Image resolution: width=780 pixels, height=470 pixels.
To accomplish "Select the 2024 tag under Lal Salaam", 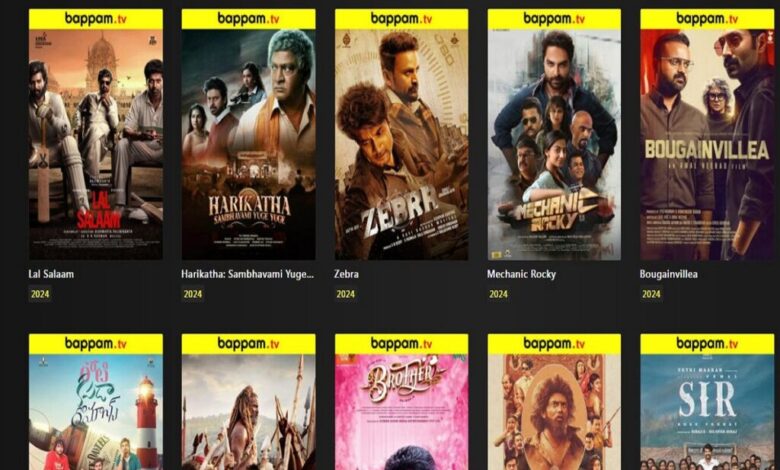I will 40,294.
